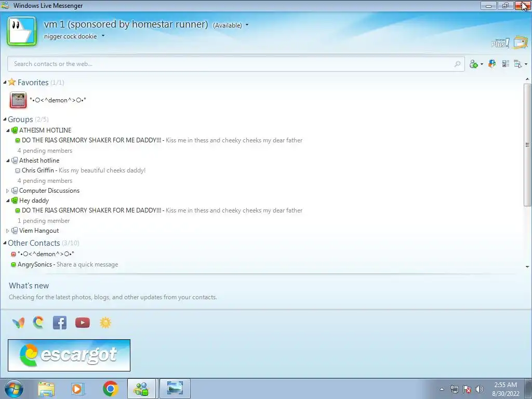
Task: Collapse the Favorites section
Action: tap(5, 83)
